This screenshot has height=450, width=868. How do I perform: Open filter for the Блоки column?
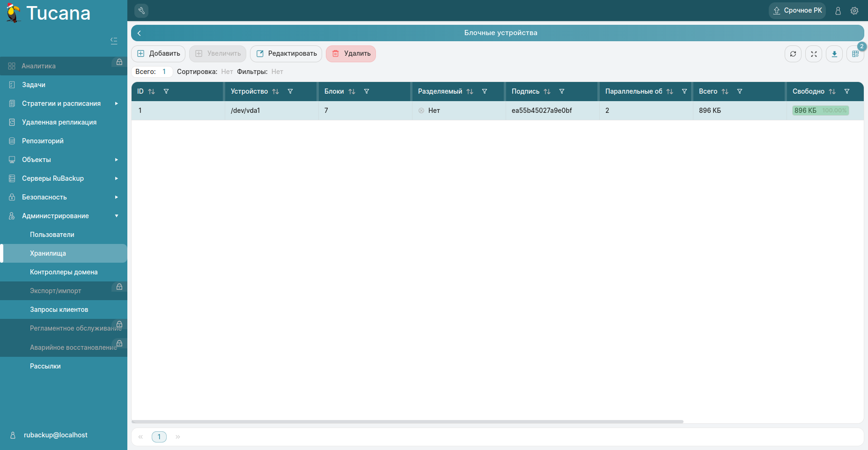(x=367, y=92)
